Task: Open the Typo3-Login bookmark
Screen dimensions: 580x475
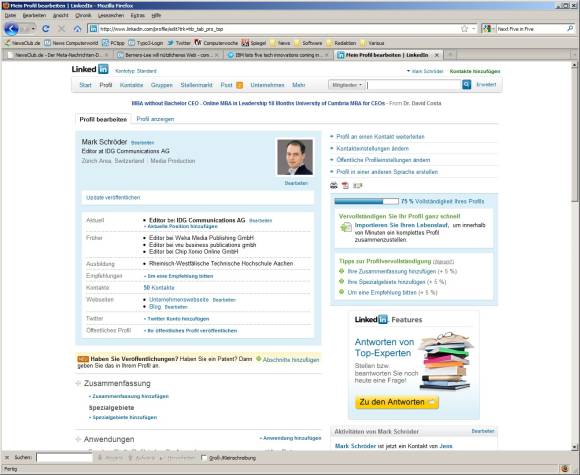Action: [146, 43]
